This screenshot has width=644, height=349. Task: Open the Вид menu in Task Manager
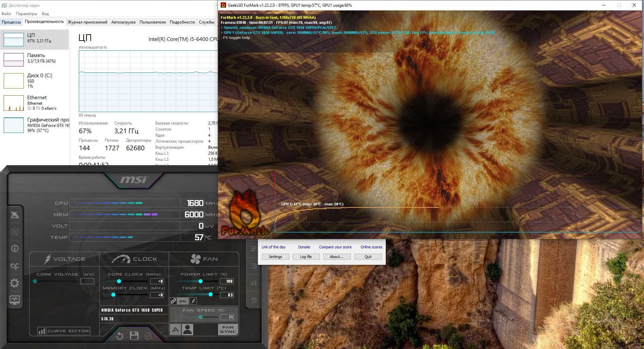point(45,14)
